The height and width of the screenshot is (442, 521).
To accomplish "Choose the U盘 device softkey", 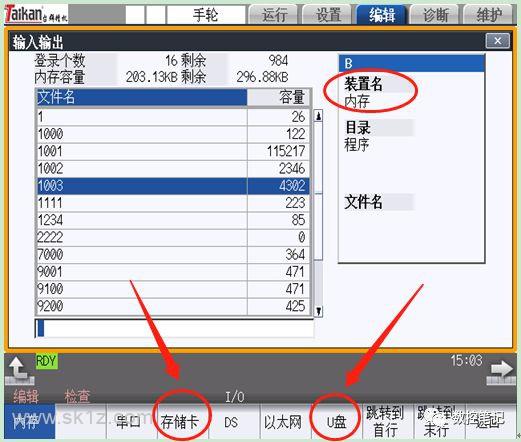I will [337, 422].
